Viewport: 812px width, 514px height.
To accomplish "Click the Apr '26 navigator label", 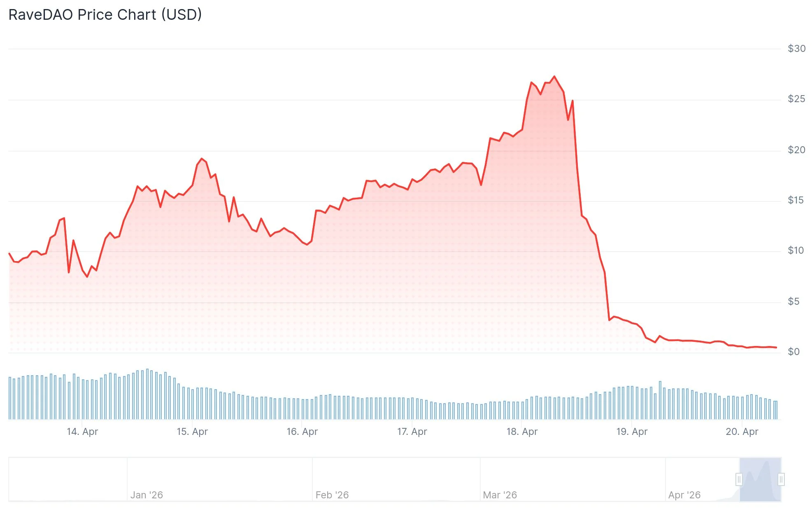I will (684, 495).
